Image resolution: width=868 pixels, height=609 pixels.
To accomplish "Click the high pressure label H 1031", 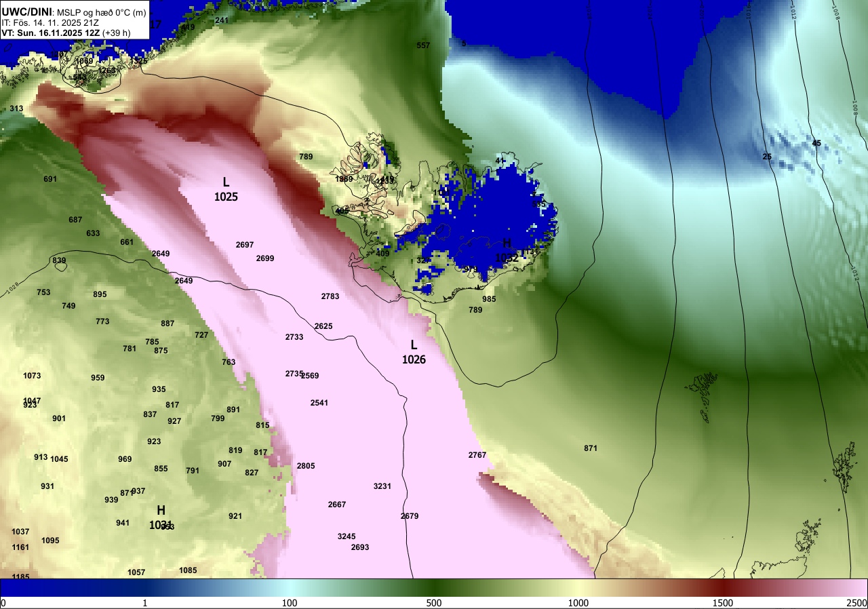I will [161, 517].
